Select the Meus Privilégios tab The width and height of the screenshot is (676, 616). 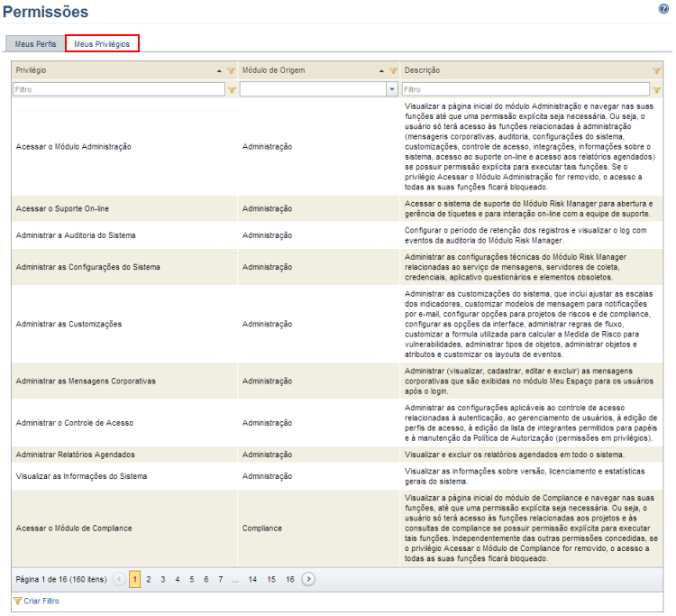click(102, 43)
